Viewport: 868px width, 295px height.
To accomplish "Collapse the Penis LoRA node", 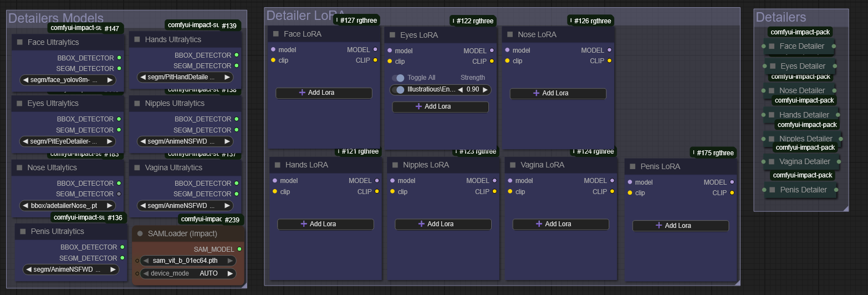I will pos(632,166).
